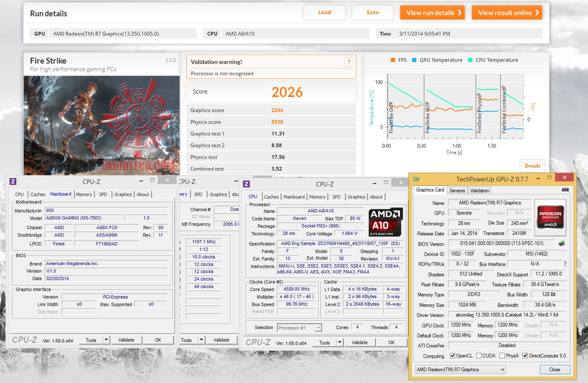The height and width of the screenshot is (383, 588).
Task: Click the Close button in GPU-Z
Action: pyautogui.click(x=555, y=370)
